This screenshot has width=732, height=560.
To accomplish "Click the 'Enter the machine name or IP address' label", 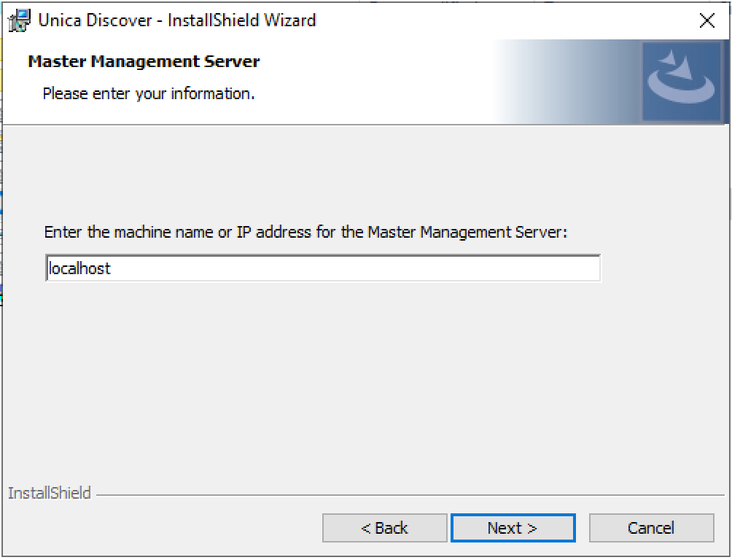I will pos(305,233).
